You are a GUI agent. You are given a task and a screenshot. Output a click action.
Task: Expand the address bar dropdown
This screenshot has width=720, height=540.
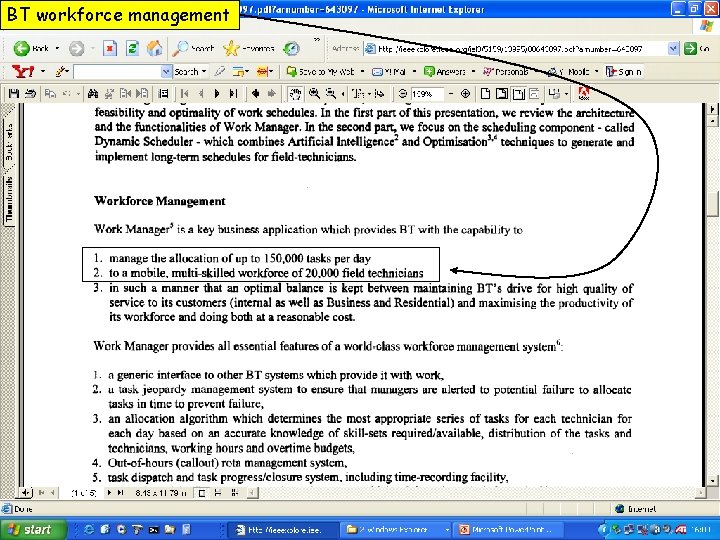(673, 49)
